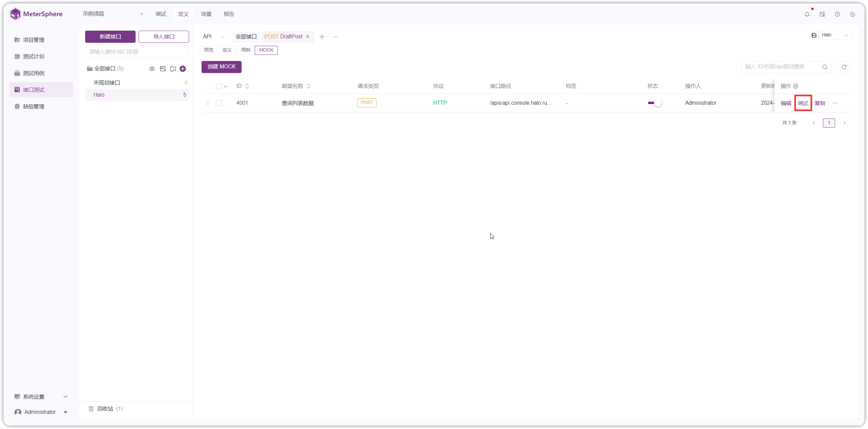Screen dimensions: 868x429
Task: Click the drag handle of row 4001
Action: point(208,103)
